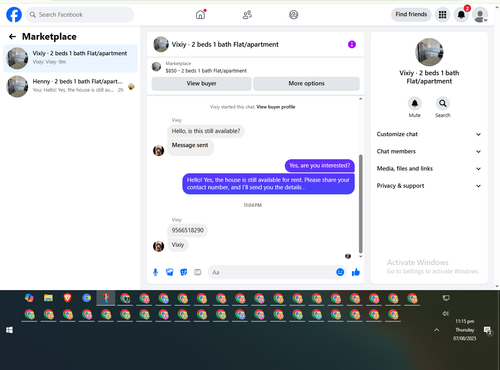
Task: Open the Menu grid icon
Action: [x=442, y=15]
